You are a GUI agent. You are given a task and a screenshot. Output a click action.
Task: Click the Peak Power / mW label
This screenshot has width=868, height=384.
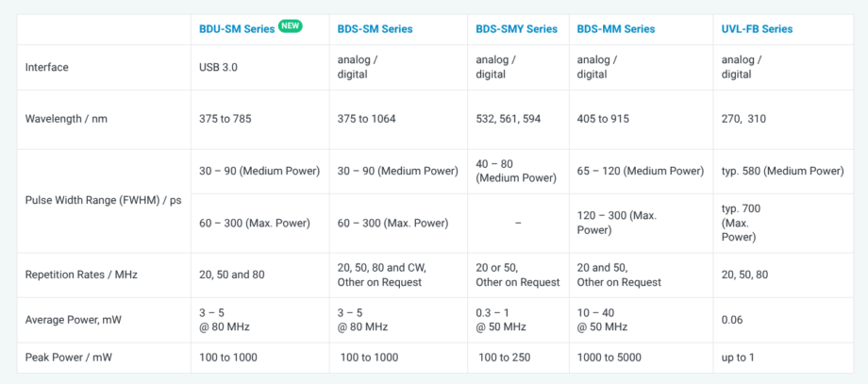(69, 358)
